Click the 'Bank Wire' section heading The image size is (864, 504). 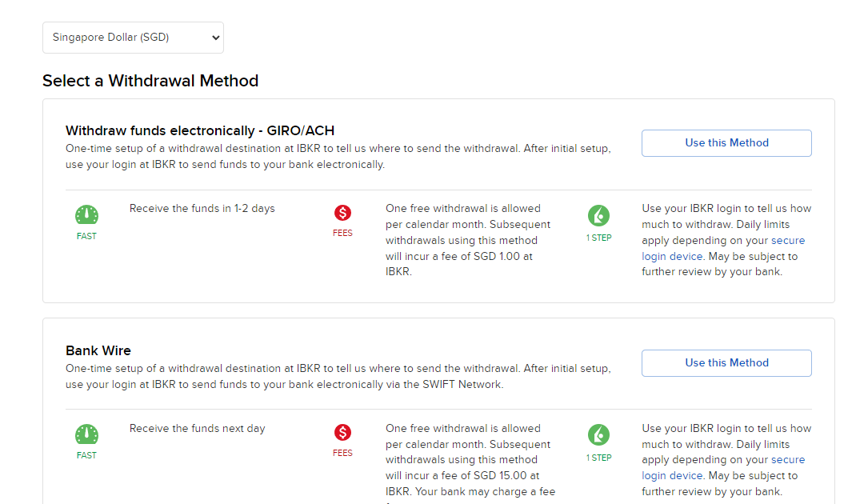pos(98,350)
